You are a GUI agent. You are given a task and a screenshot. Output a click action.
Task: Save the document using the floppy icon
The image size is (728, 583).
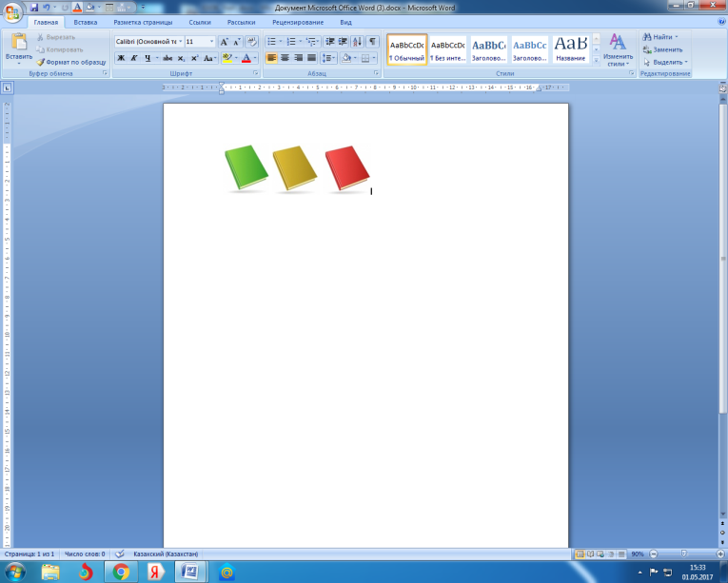(x=34, y=8)
